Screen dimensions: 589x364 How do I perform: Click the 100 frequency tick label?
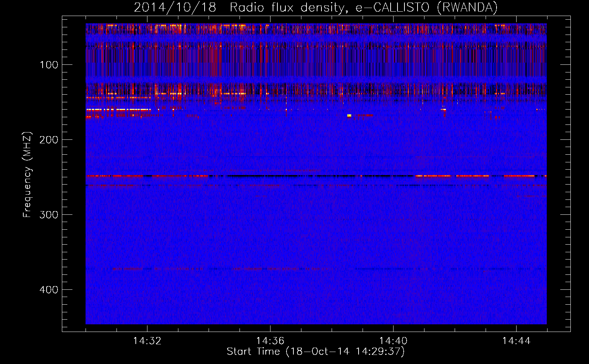tap(49, 65)
